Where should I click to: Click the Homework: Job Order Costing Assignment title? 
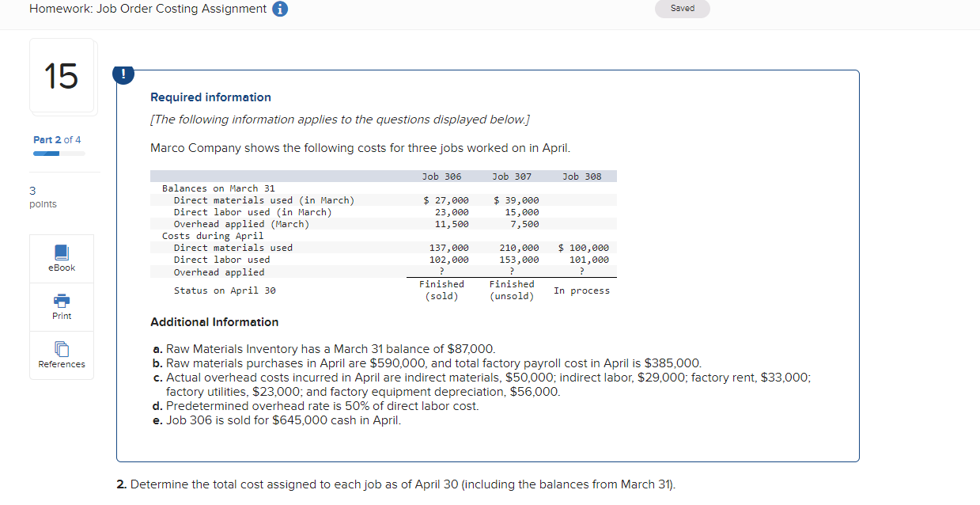click(x=146, y=9)
